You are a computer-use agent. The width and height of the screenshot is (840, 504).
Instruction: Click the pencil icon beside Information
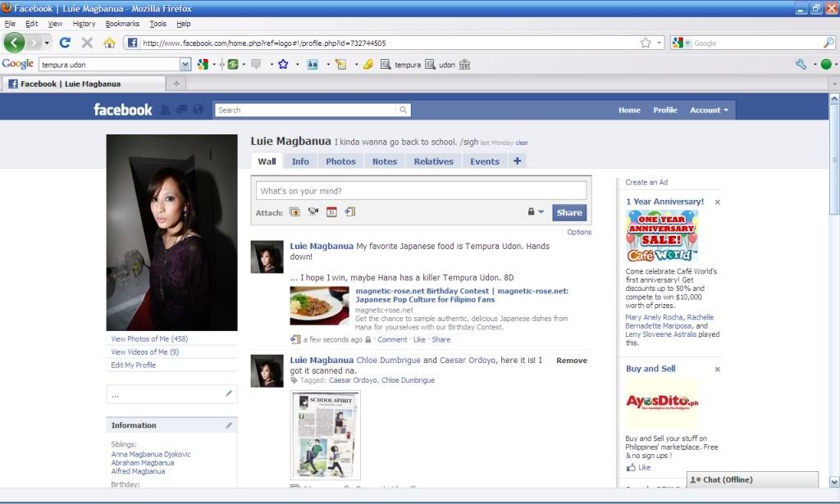[x=229, y=425]
